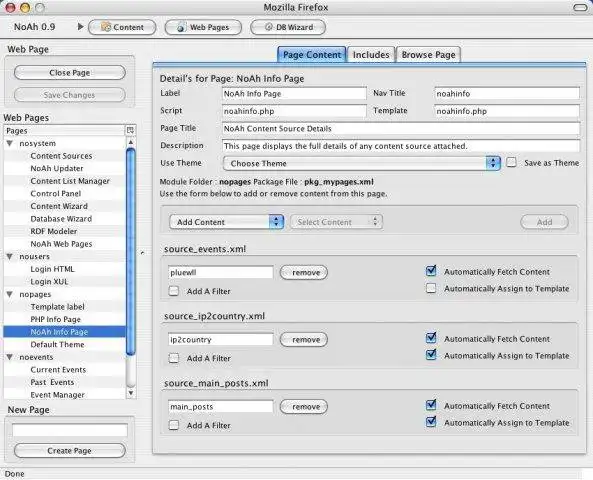Open the Add Content dropdown
Viewport: 593px width, 480px height.
pos(227,222)
